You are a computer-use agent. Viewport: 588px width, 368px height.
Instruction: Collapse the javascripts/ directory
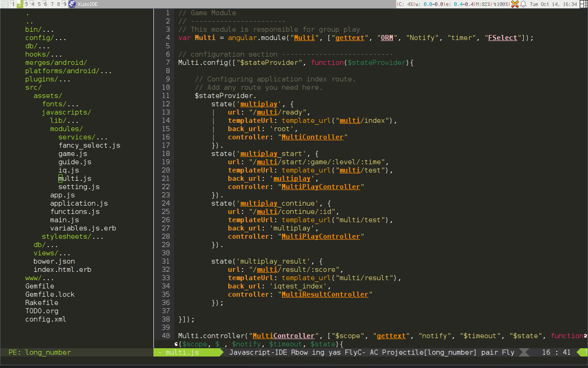[x=67, y=112]
